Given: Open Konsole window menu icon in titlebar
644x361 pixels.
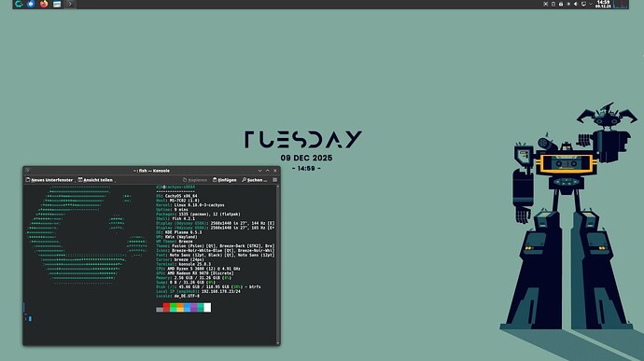Looking at the screenshot, I should coord(27,171).
